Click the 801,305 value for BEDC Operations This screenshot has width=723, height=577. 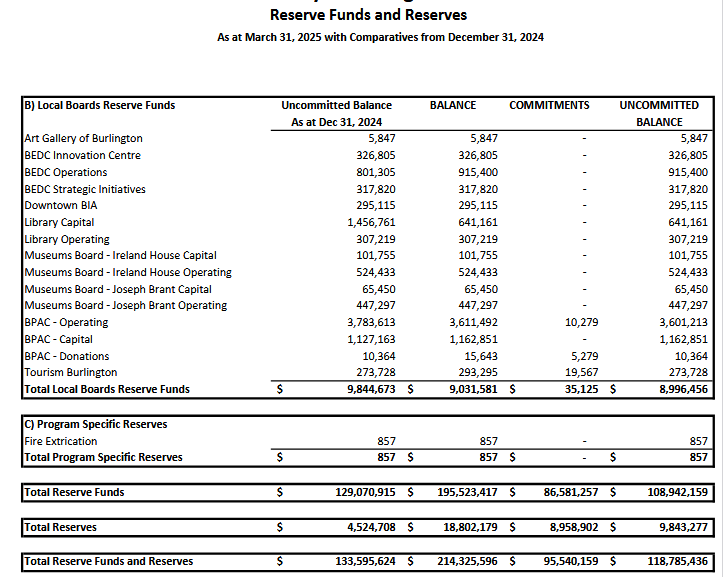pos(375,173)
